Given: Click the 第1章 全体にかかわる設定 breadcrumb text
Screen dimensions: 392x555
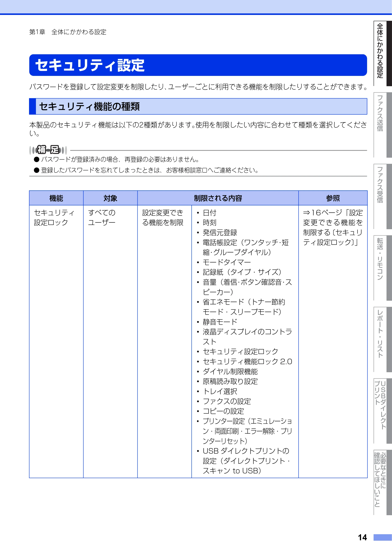Looking at the screenshot, I should pyautogui.click(x=68, y=32).
